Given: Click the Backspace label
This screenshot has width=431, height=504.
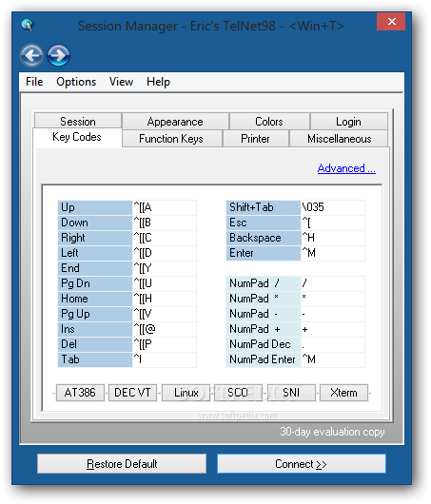Looking at the screenshot, I should [264, 238].
